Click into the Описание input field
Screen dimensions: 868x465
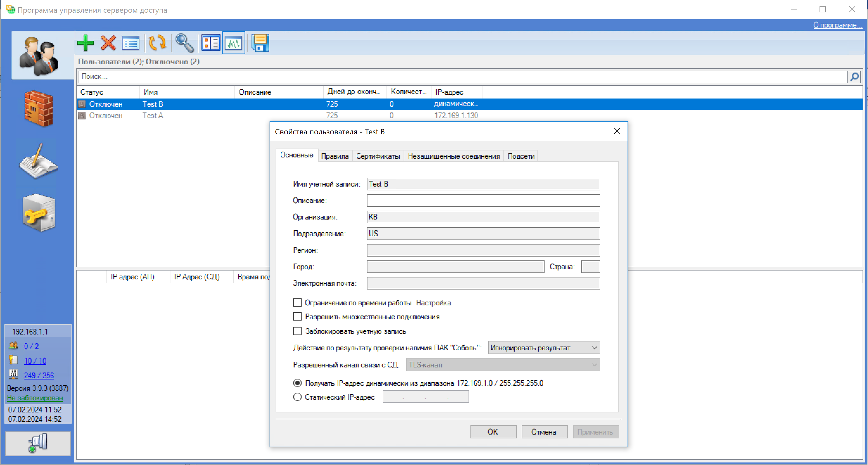coord(483,201)
